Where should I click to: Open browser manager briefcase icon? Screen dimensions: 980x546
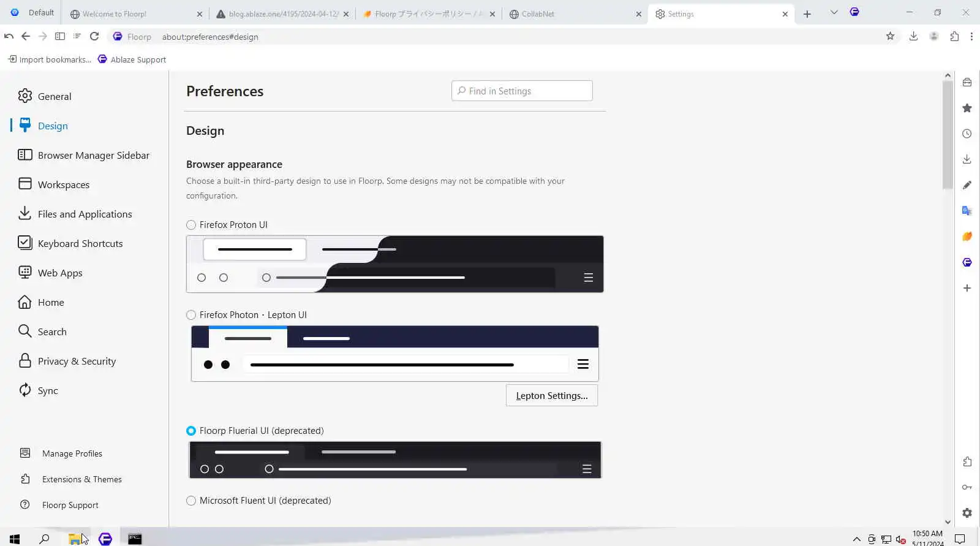click(967, 82)
